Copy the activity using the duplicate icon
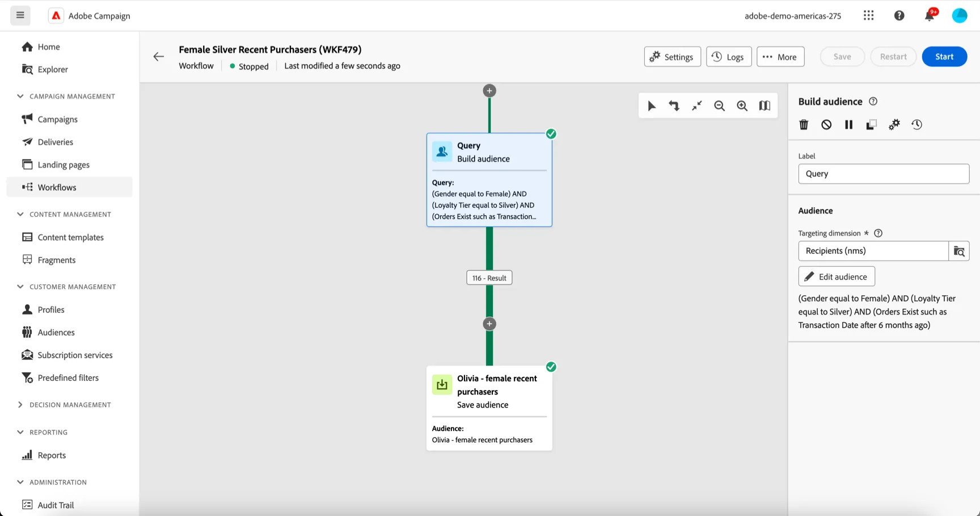Viewport: 980px width, 516px height. (x=871, y=125)
